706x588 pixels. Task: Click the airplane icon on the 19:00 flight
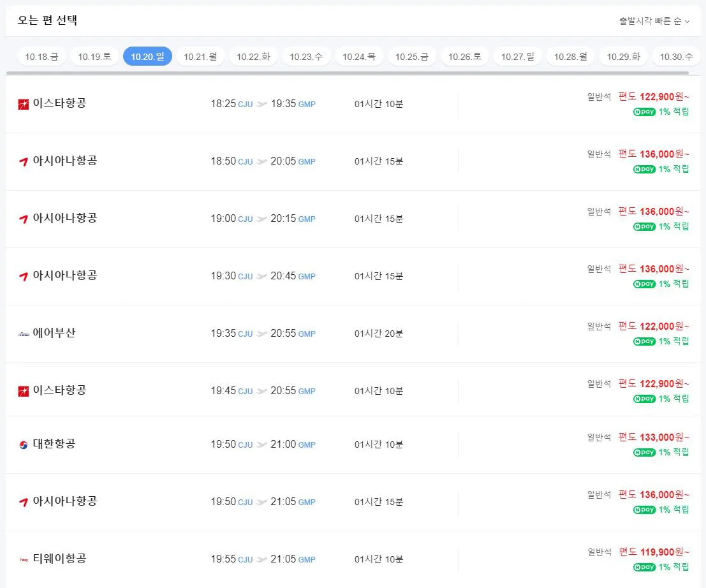(x=261, y=219)
